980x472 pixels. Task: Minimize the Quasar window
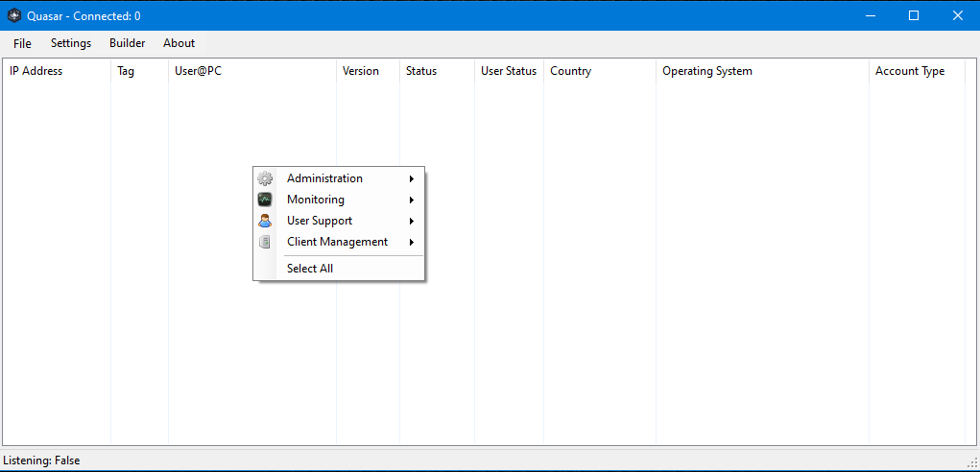[870, 15]
